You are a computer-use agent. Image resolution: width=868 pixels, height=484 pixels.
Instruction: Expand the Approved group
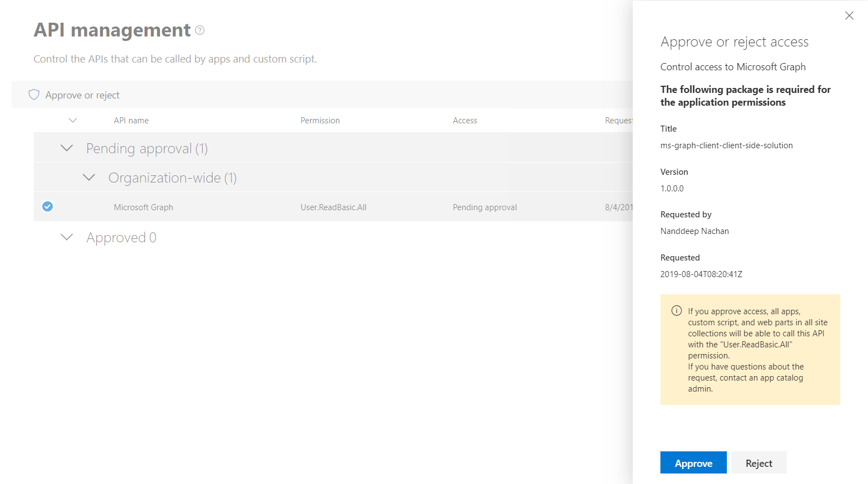click(67, 237)
